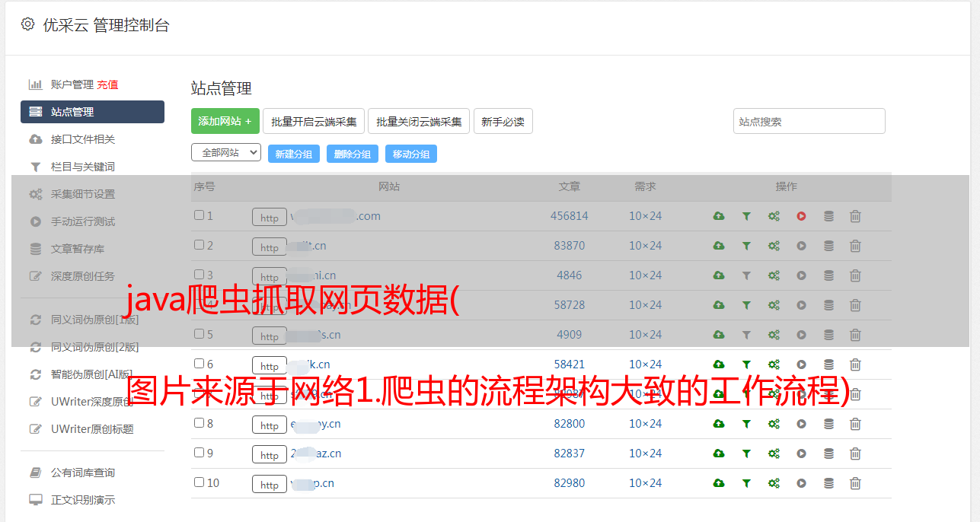Click the play icon in row 6
Screen dimensions: 980x522
(801, 364)
